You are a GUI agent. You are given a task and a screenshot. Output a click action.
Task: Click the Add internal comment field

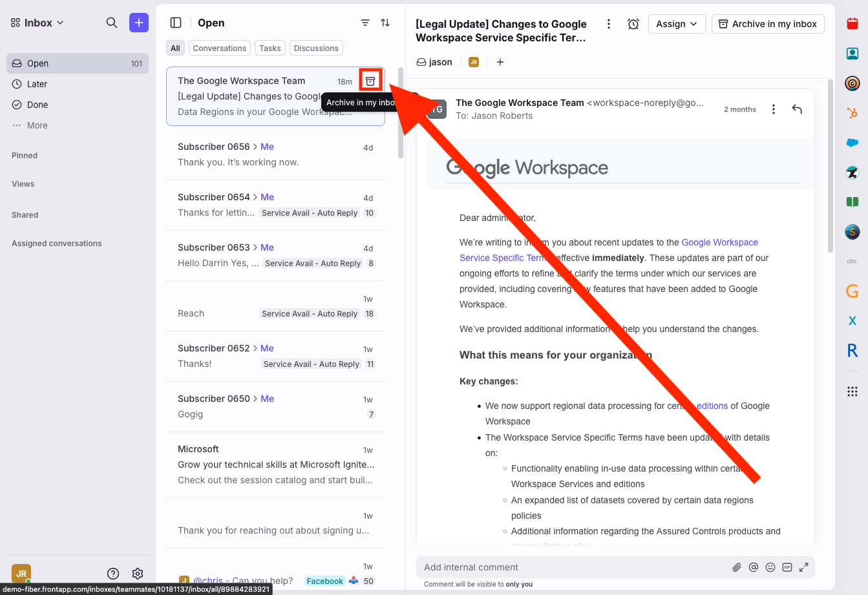(x=569, y=567)
